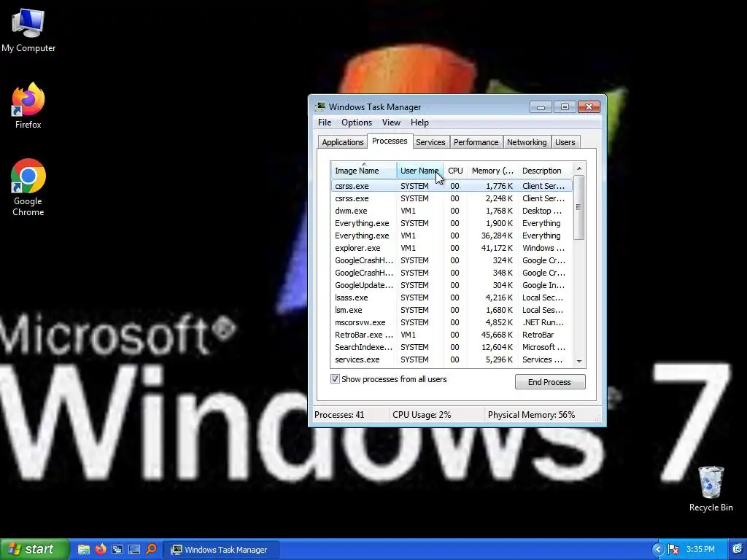747x560 pixels.
Task: Sort by the Memory column header
Action: [x=492, y=171]
